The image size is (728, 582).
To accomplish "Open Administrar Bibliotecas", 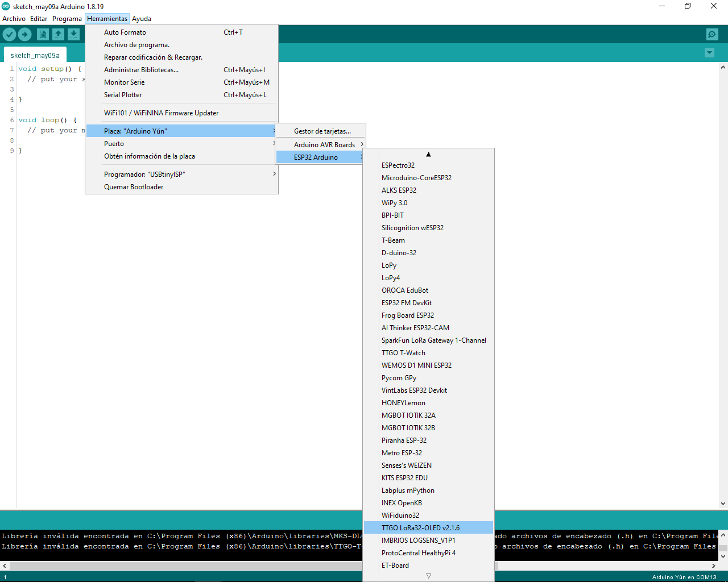I will point(181,70).
